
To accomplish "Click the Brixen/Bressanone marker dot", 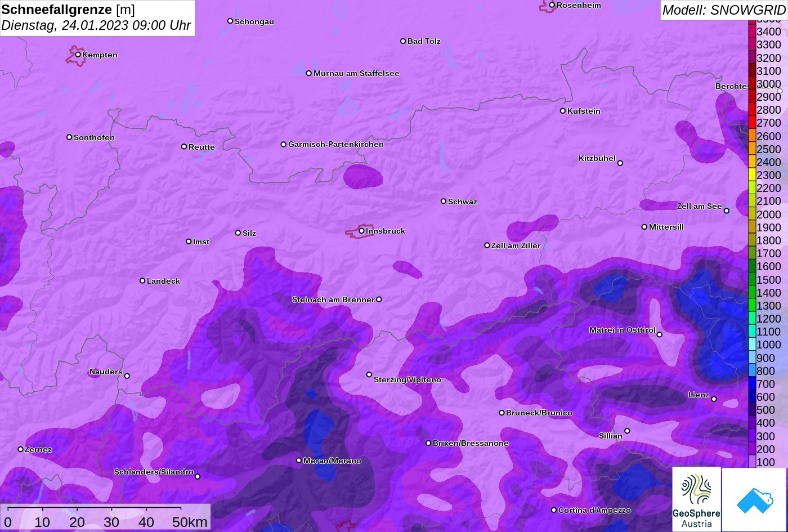I will click(428, 443).
